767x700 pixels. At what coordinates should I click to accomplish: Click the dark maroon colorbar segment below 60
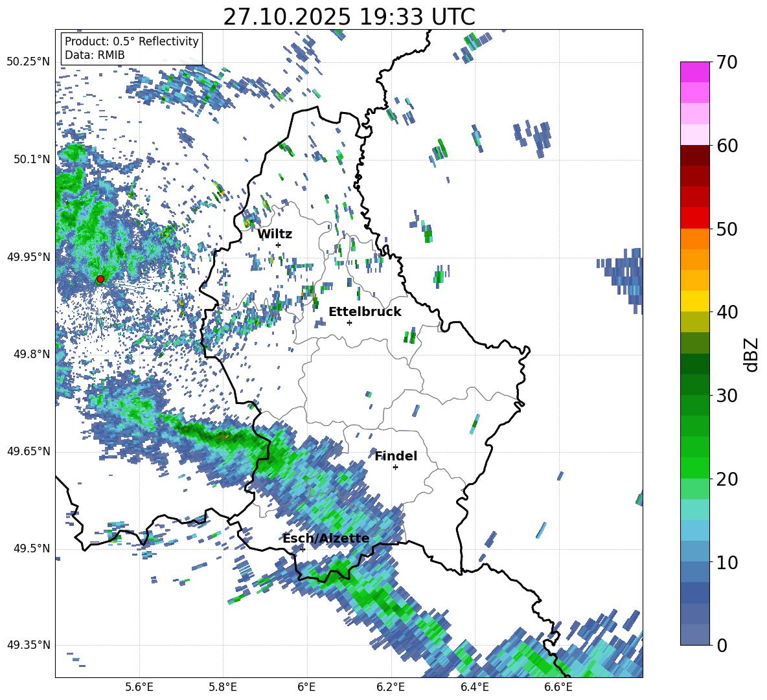coord(694,155)
